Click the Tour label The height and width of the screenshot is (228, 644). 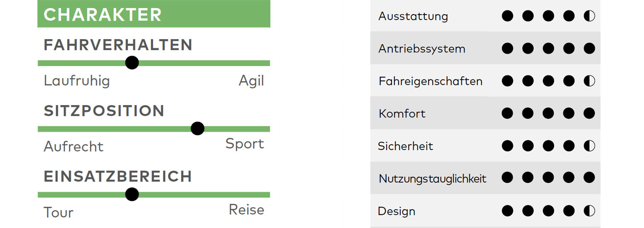(59, 213)
